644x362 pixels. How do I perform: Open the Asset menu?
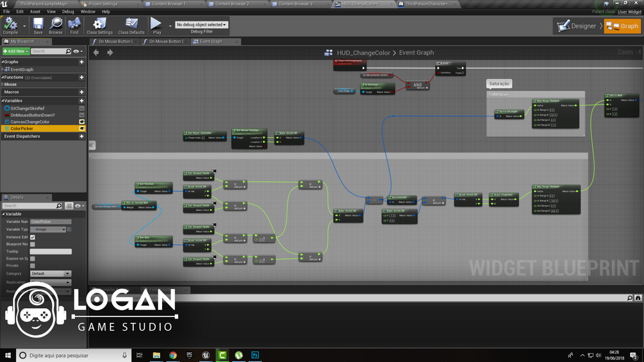coord(35,12)
